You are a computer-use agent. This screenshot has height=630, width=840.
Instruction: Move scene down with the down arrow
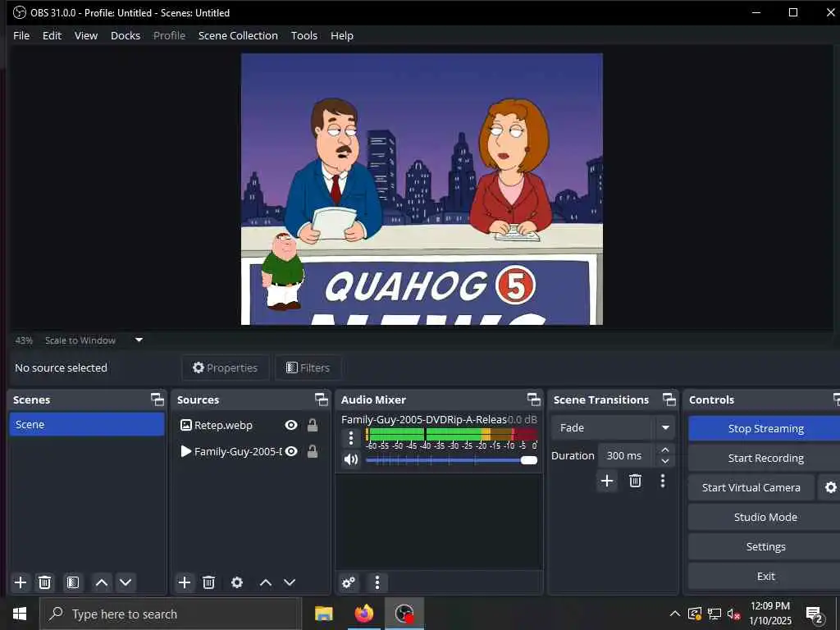pos(126,582)
